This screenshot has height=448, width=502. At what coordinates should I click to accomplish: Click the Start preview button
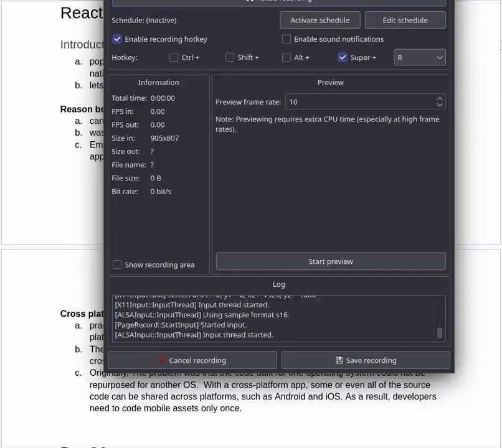(x=331, y=261)
